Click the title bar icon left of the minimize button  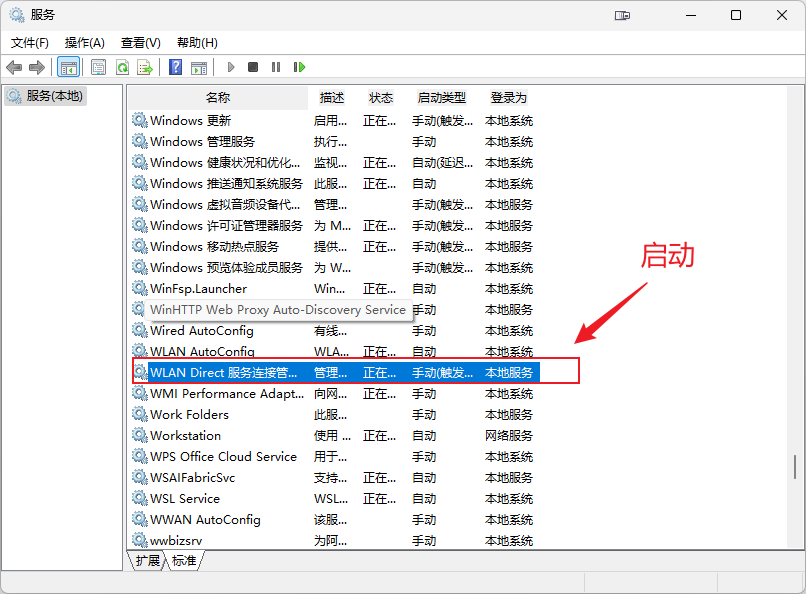[x=622, y=15]
